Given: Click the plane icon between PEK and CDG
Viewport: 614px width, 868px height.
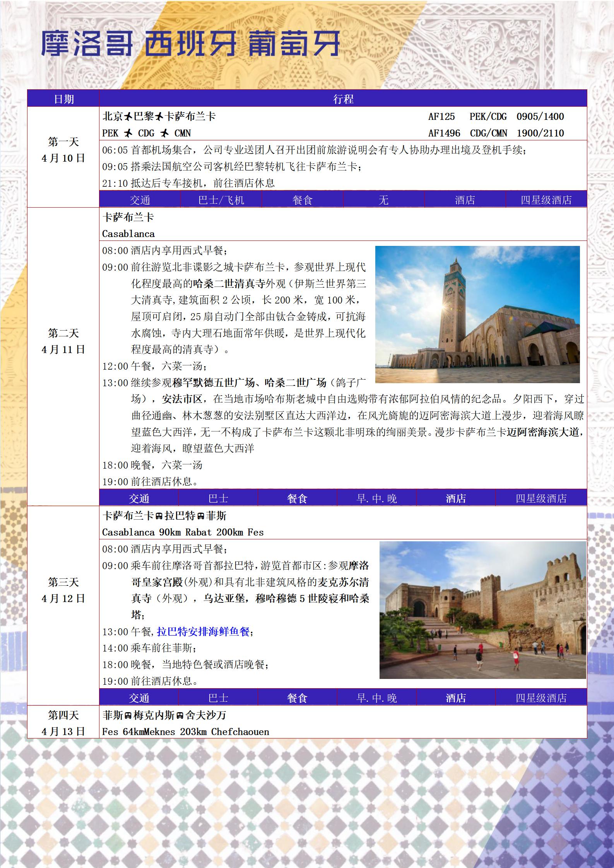Looking at the screenshot, I should pos(128,133).
